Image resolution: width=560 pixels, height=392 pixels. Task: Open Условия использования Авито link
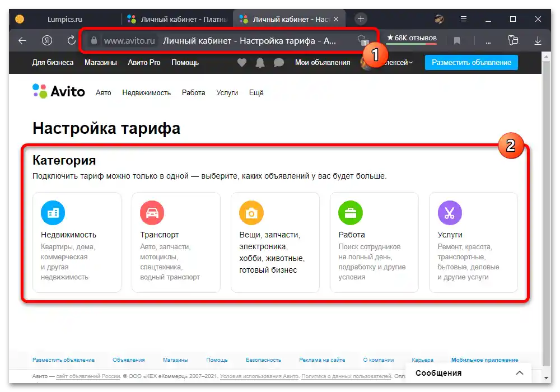coord(259,376)
